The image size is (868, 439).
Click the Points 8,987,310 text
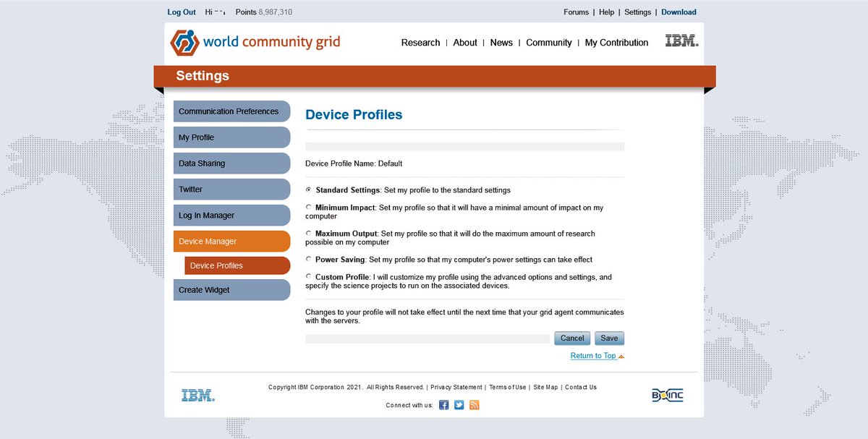click(x=264, y=12)
